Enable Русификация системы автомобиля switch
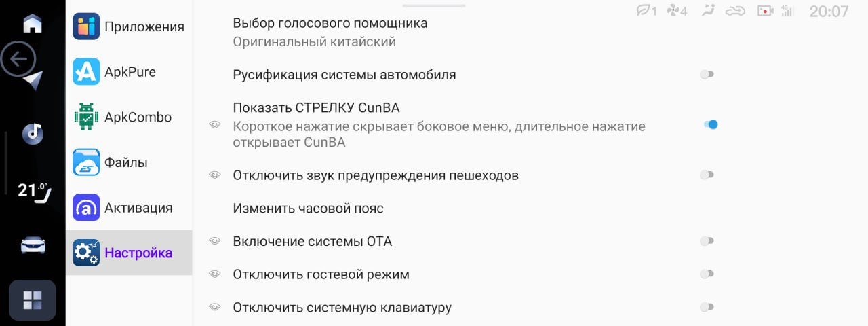Screen dimensions: 868x326 (707, 75)
